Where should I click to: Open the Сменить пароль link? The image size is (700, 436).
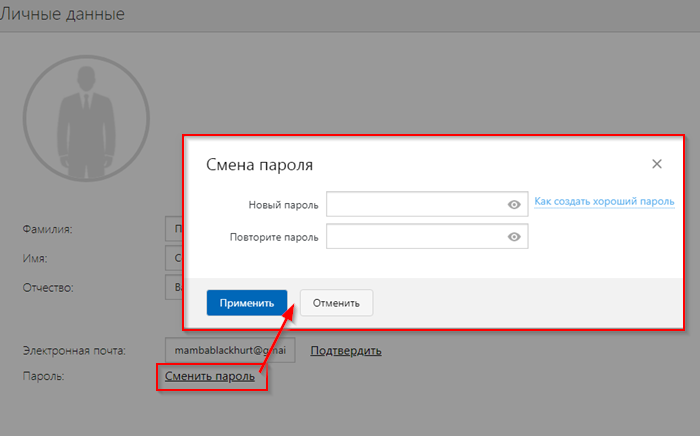[209, 376]
